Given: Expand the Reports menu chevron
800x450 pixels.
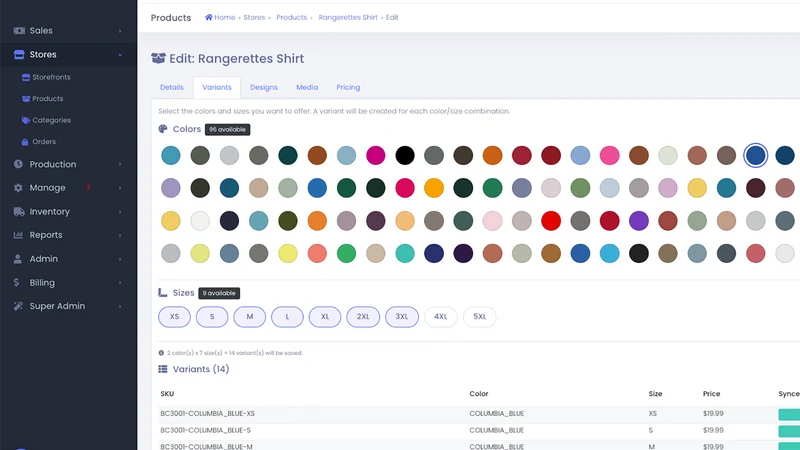Looking at the screenshot, I should click(x=120, y=235).
